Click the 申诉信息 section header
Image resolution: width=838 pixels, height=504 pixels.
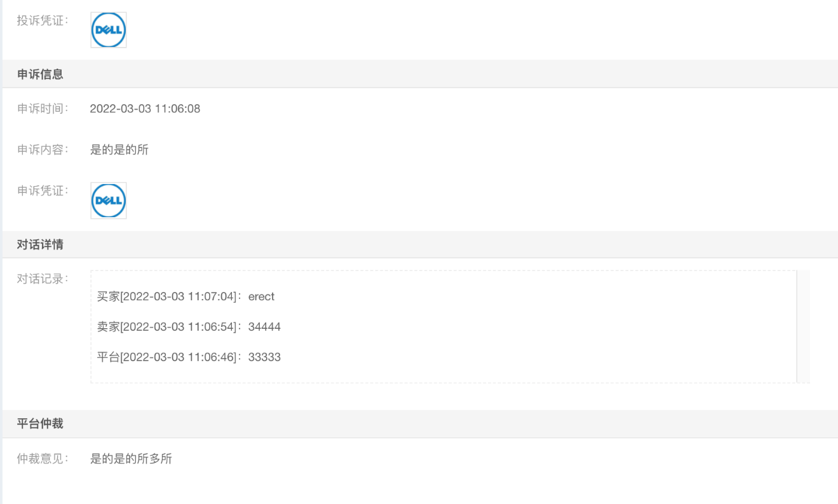coord(40,74)
